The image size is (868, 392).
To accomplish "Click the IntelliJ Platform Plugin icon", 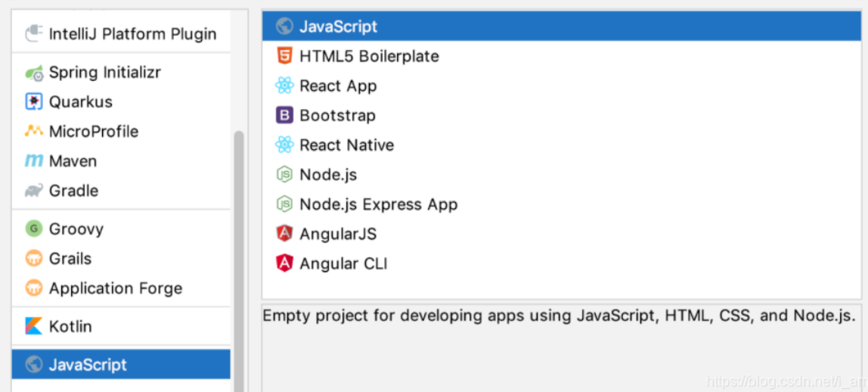I will 34,33.
